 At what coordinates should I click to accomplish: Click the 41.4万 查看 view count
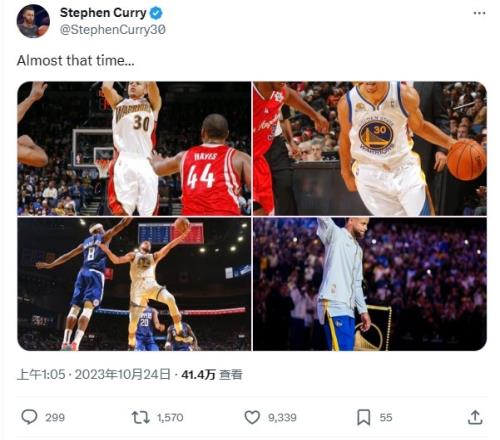(x=212, y=375)
